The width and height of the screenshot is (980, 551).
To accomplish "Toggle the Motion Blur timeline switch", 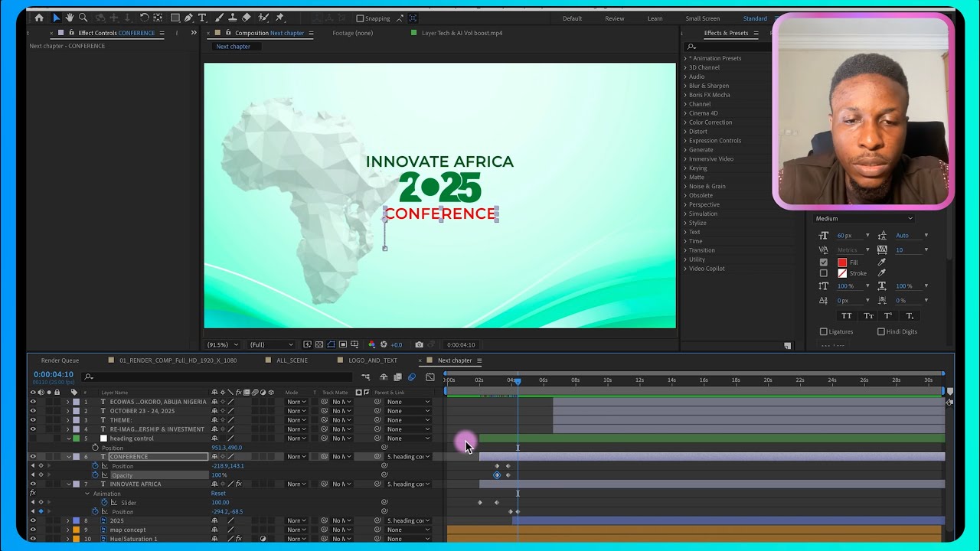I will (x=412, y=377).
